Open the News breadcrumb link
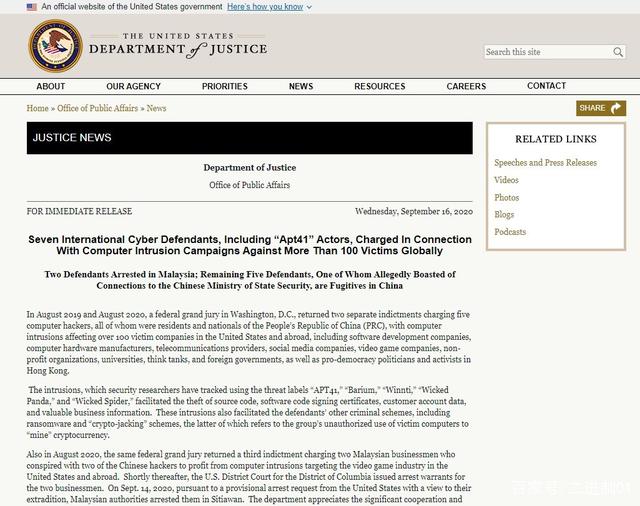640x506 pixels. (156, 108)
